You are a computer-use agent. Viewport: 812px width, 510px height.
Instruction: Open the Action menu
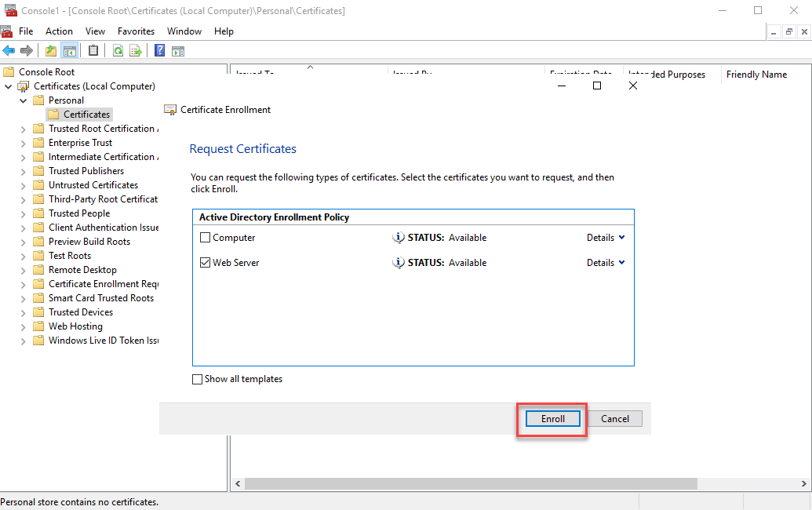pos(59,31)
